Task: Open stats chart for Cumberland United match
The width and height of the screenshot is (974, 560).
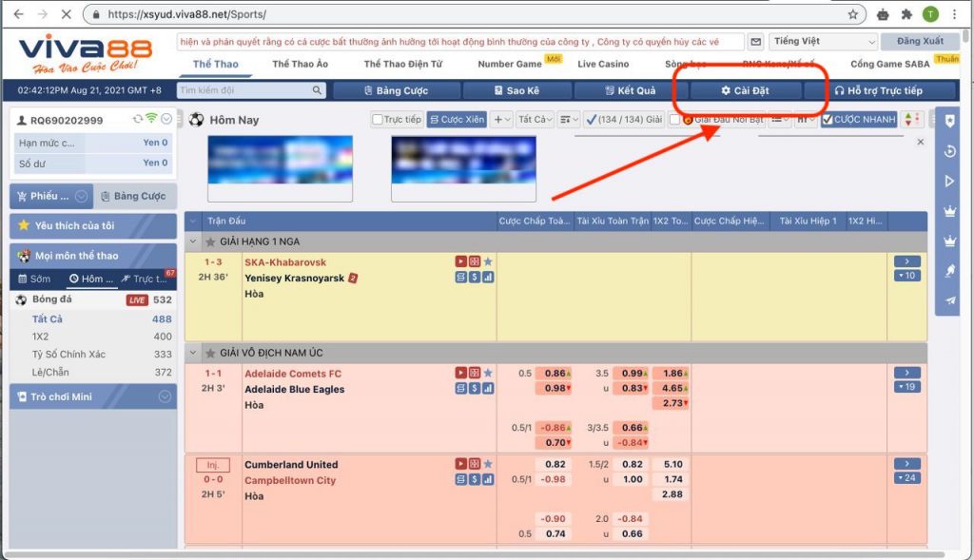Action: click(488, 479)
